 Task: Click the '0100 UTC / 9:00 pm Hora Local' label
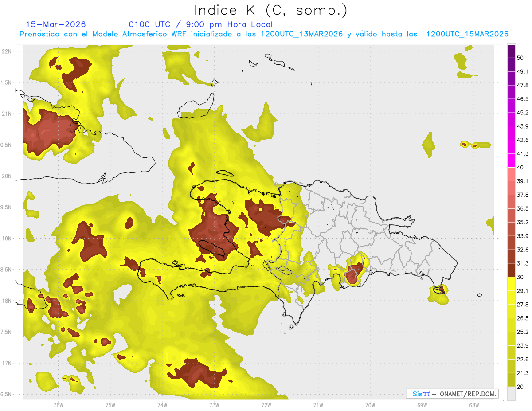[200, 24]
